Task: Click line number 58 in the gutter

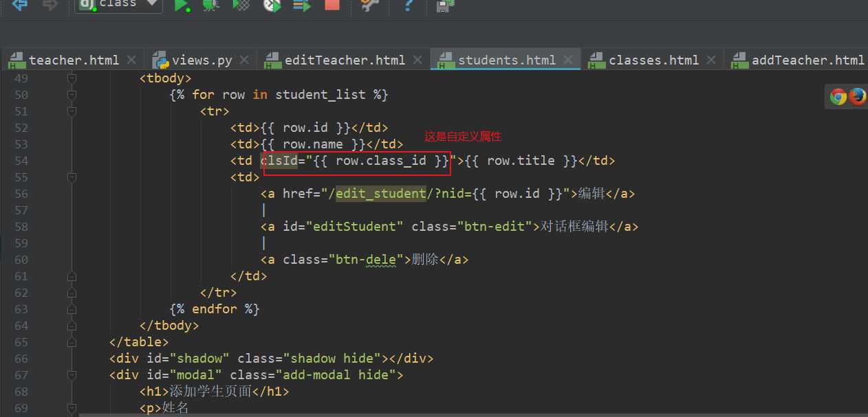Action: 21,227
